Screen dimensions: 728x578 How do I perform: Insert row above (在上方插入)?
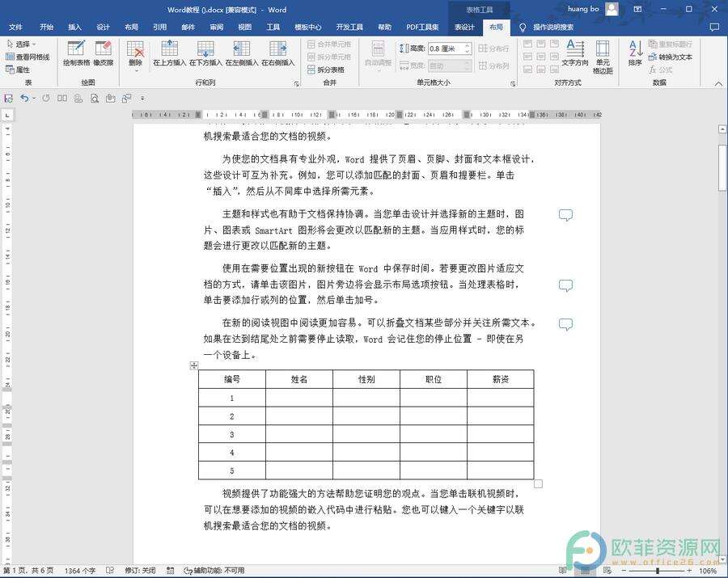(169, 53)
